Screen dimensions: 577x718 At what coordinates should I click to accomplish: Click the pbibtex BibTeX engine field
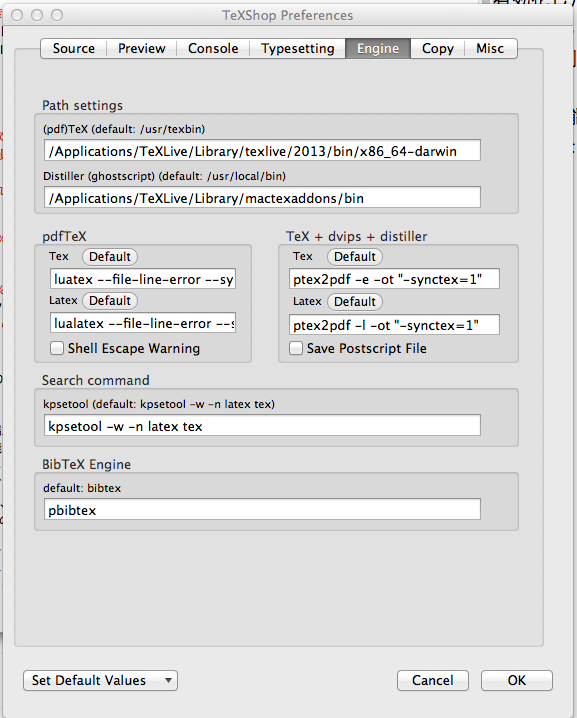click(262, 509)
